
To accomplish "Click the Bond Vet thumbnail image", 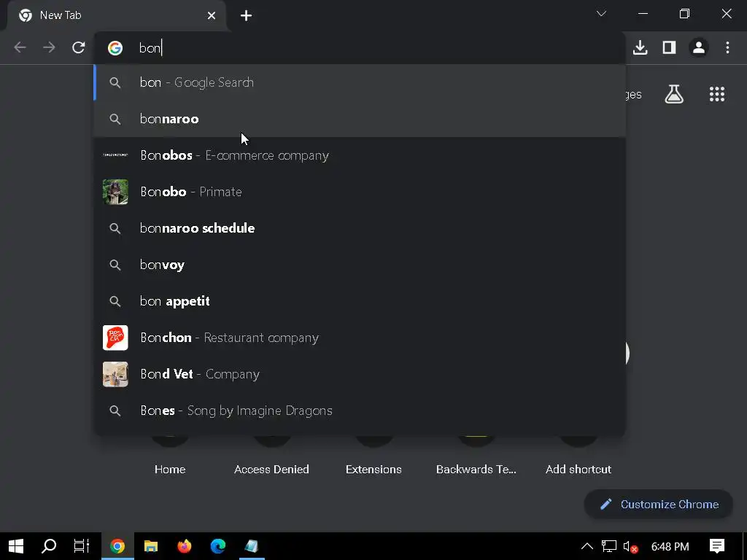I will click(x=115, y=374).
